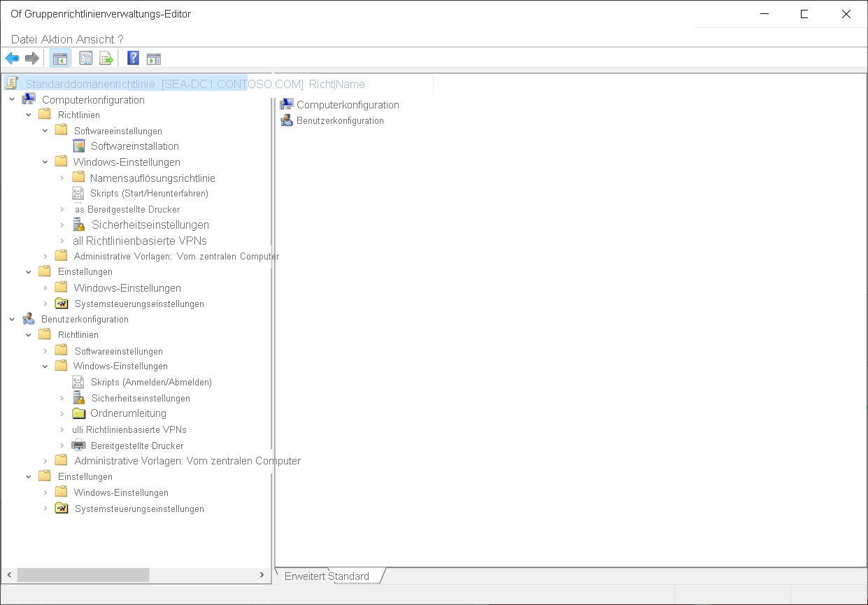The width and height of the screenshot is (868, 605).
Task: Select Computerkonfiguration in the right pane
Action: tap(347, 104)
